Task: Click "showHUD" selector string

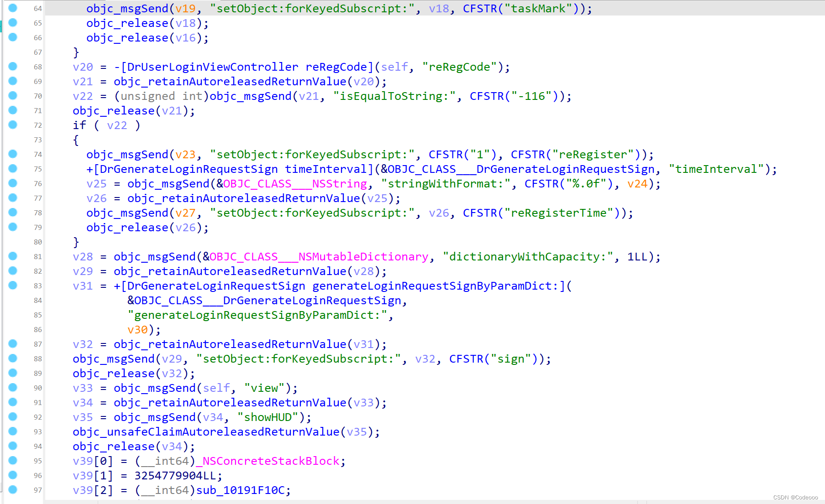Action: (x=268, y=417)
